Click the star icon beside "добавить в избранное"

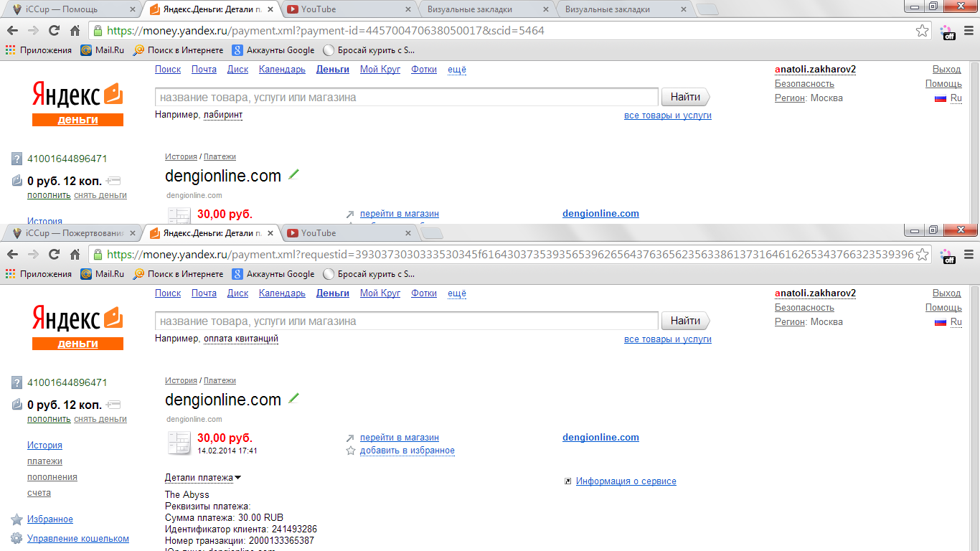tap(351, 451)
